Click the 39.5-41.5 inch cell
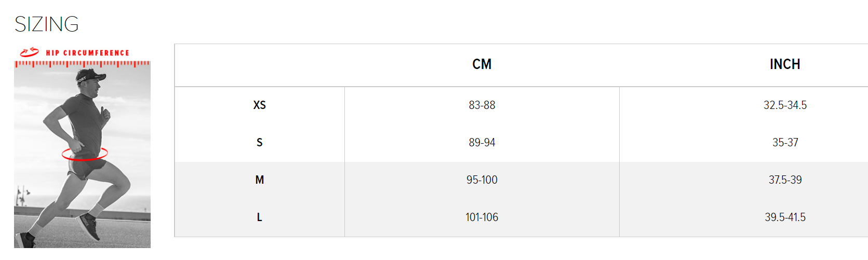868x260 pixels. click(x=784, y=217)
